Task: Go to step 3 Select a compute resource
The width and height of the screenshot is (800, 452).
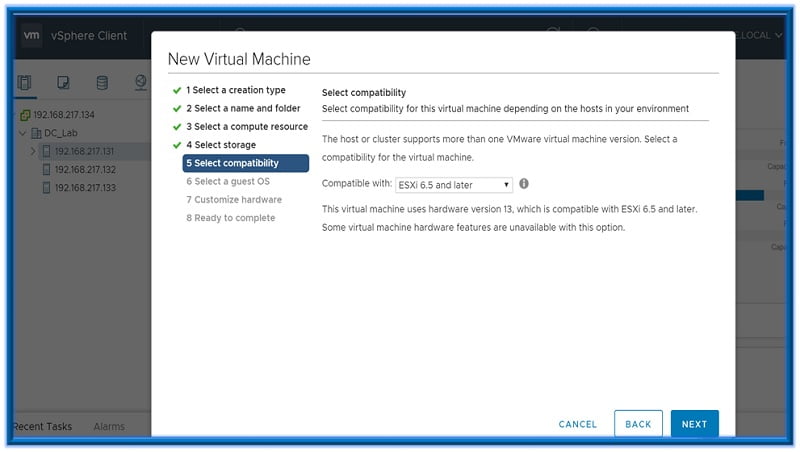Action: (x=246, y=127)
